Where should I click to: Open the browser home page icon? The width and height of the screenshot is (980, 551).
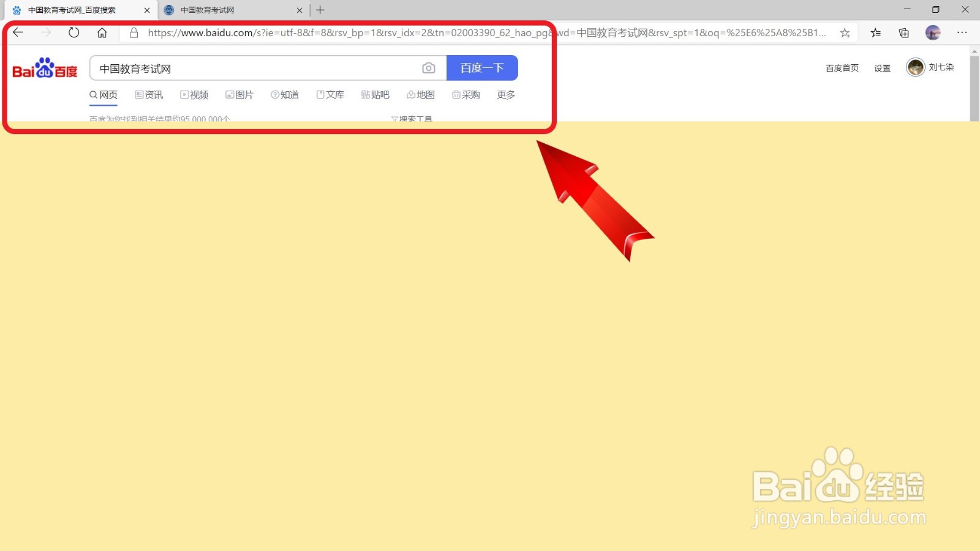click(102, 32)
